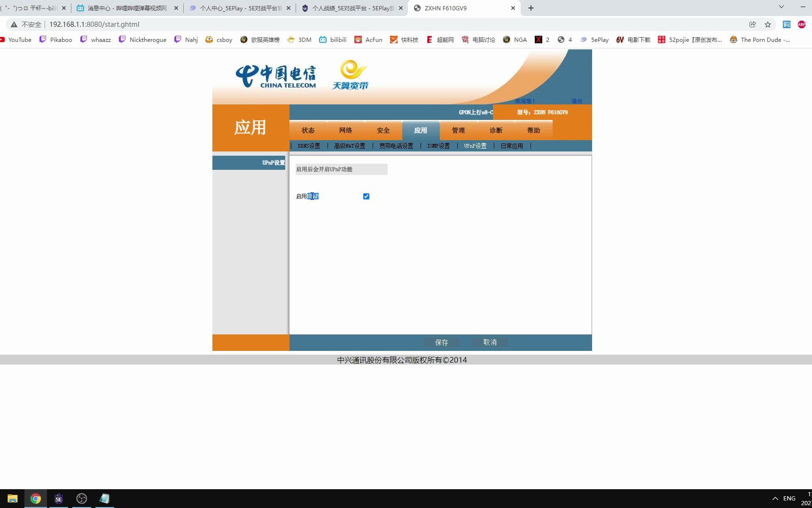This screenshot has height=508, width=812.
Task: Go to 高级NAT设置 submenu
Action: pos(350,146)
